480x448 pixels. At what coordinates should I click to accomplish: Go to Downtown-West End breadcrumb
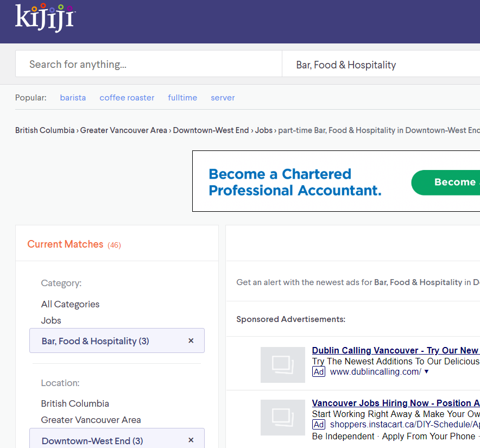click(211, 130)
